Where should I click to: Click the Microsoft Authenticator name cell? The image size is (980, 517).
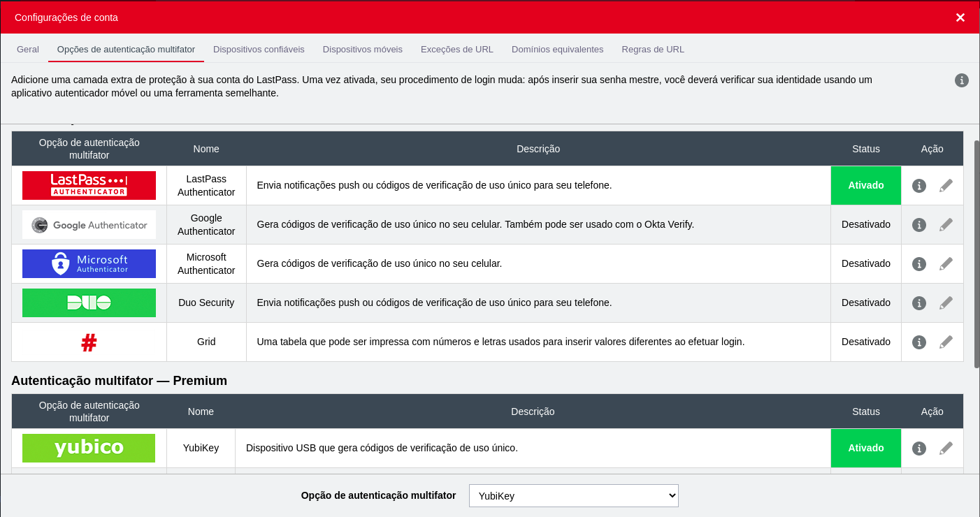(x=206, y=263)
